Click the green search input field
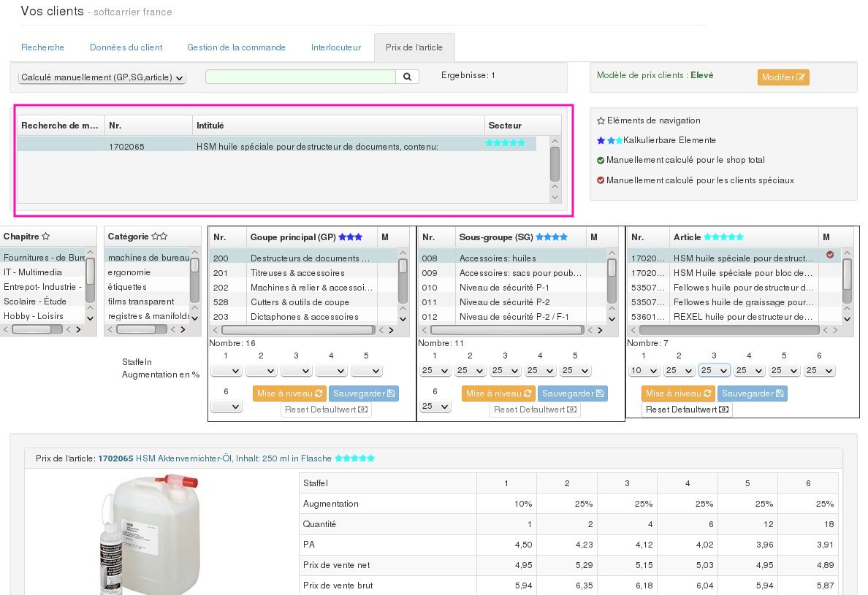 point(300,77)
